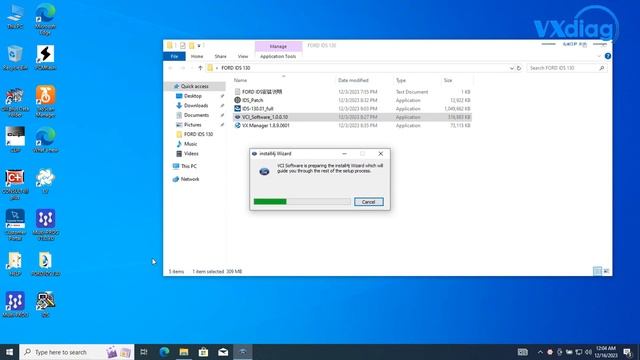This screenshot has width=640, height=360.
Task: Click the installer taskbar button
Action: (x=243, y=352)
